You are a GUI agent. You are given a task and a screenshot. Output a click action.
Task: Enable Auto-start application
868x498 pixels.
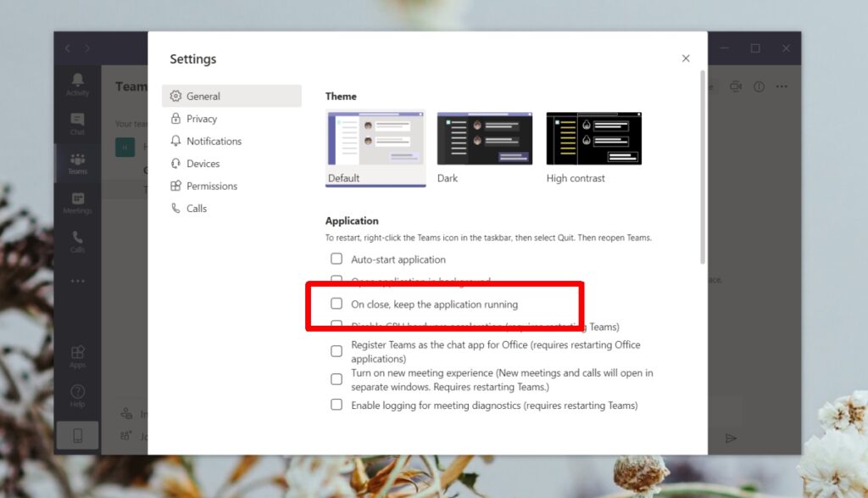[337, 259]
